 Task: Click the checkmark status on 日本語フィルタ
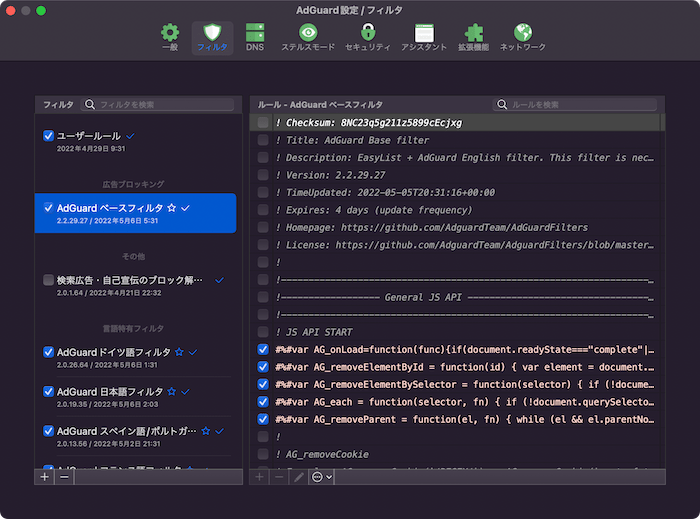click(185, 392)
